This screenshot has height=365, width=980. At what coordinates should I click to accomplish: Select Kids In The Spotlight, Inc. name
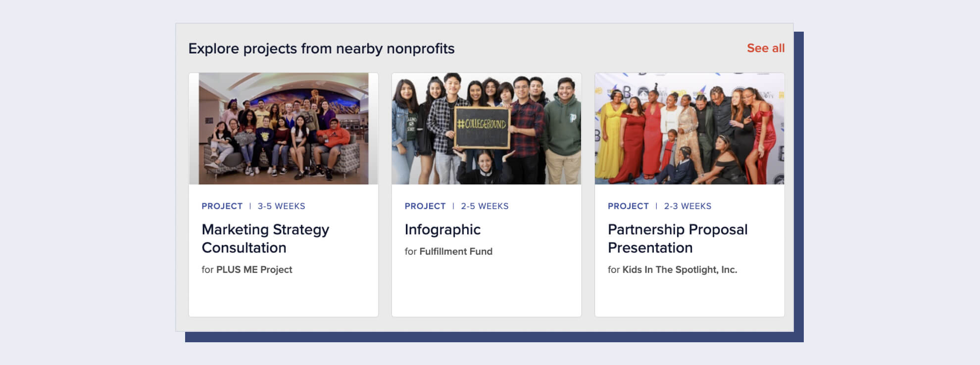679,270
